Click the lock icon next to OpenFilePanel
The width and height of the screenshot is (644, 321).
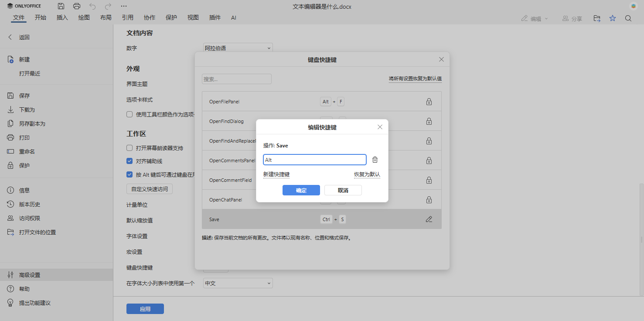(429, 101)
